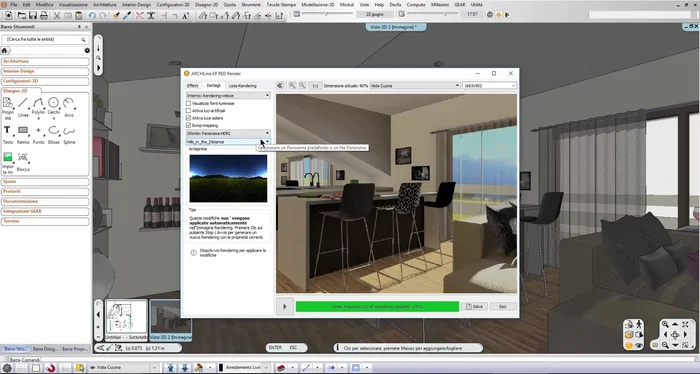Screen dimensions: 700x374
Task: Click the ESC button on status bar
Action: point(293,348)
